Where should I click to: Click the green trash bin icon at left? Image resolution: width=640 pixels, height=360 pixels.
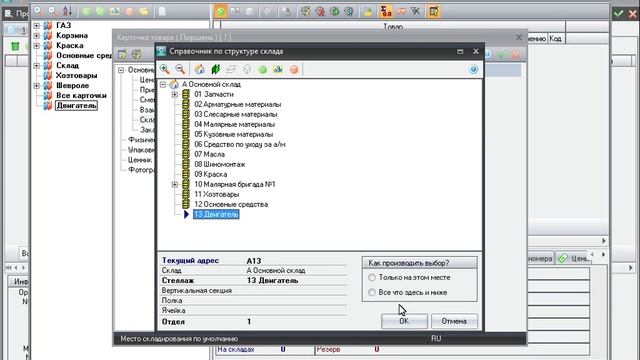coord(15,46)
